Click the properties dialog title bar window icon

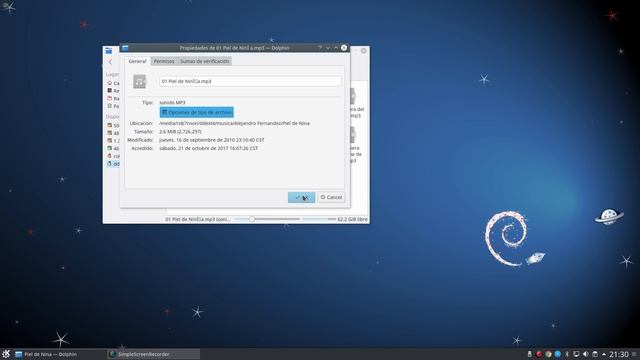125,48
